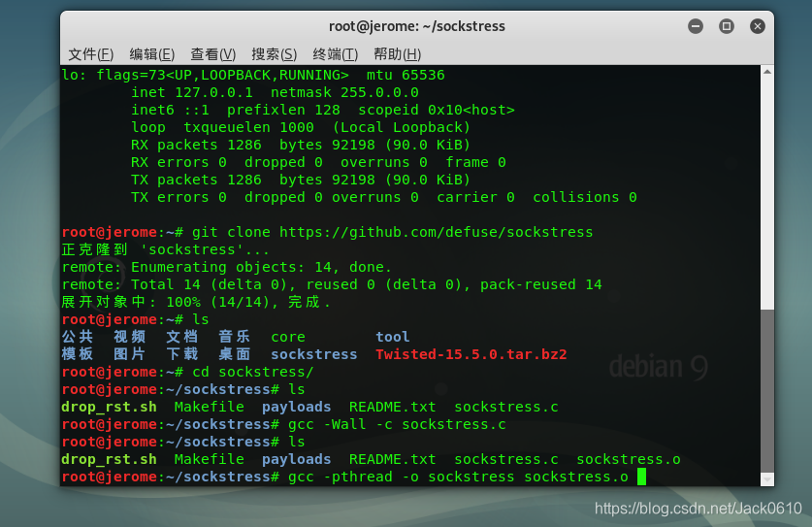Minimize the terminal window
Image resolution: width=812 pixels, height=527 pixels.
696,26
